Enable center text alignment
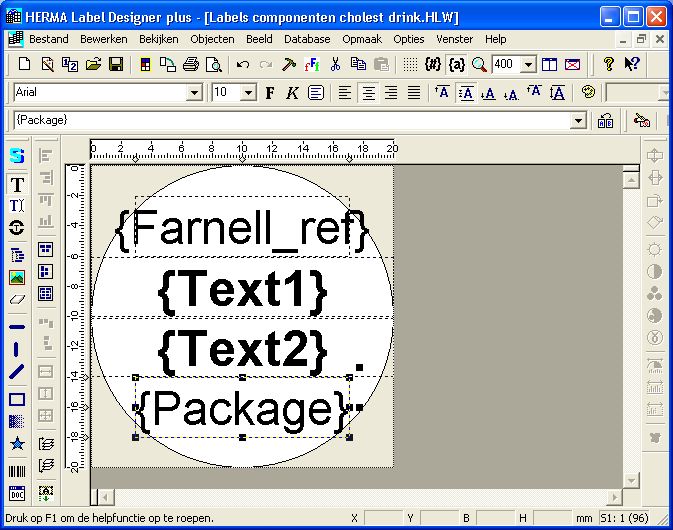The height and width of the screenshot is (530, 673). coord(367,93)
